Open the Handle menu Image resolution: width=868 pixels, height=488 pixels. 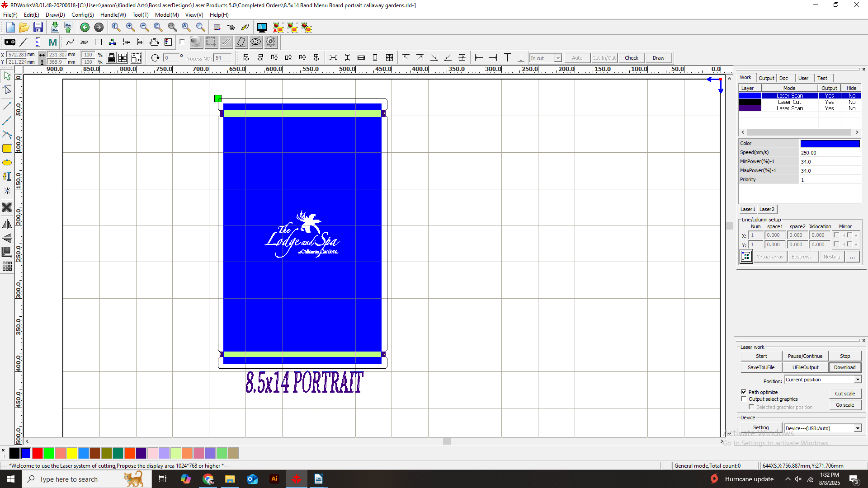click(113, 15)
